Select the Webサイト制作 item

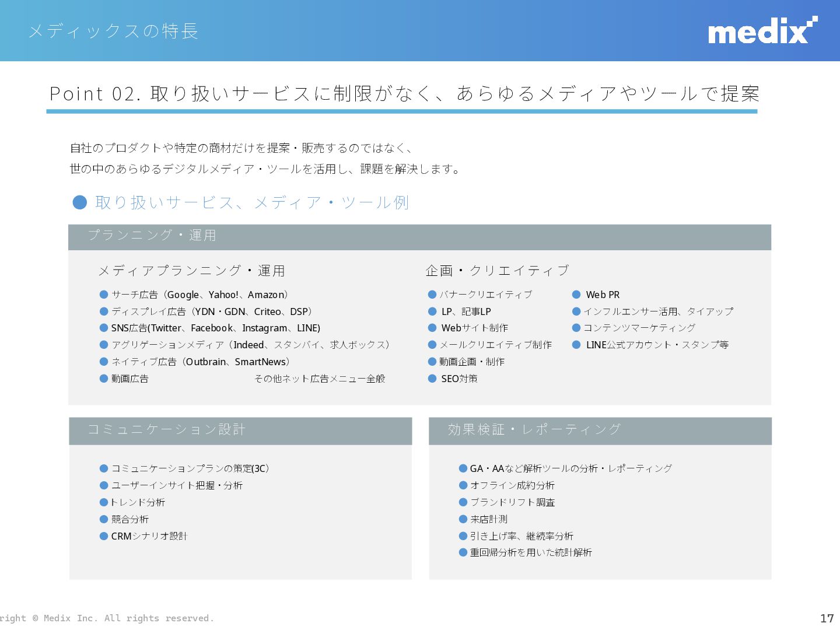(468, 328)
